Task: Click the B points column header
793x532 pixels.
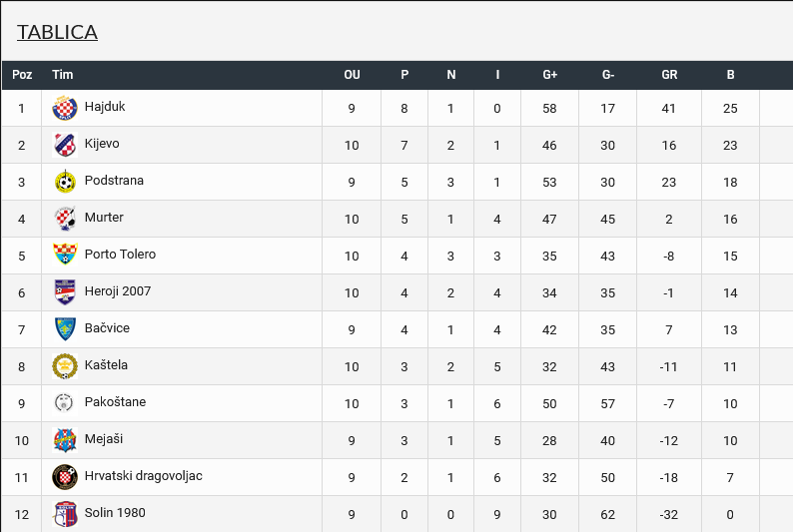Action: (x=730, y=75)
